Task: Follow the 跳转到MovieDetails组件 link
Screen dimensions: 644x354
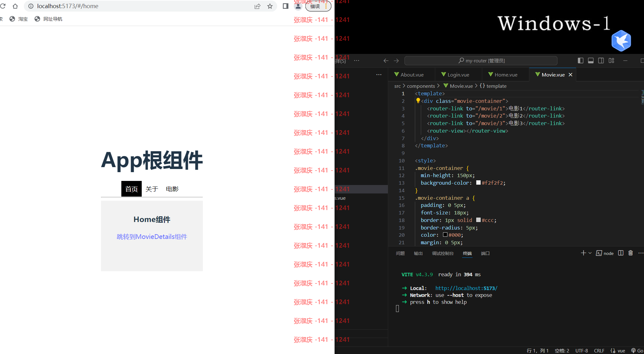Action: click(x=152, y=237)
